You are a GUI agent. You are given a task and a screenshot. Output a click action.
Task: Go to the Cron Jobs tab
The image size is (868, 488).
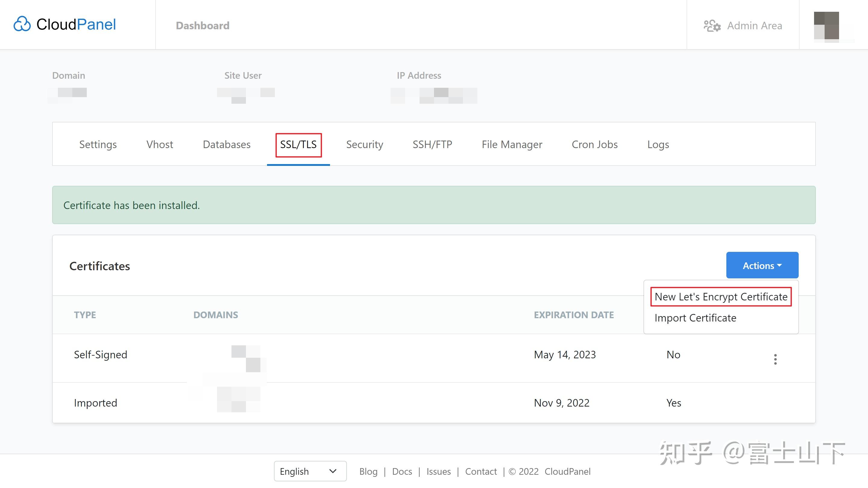click(x=594, y=144)
